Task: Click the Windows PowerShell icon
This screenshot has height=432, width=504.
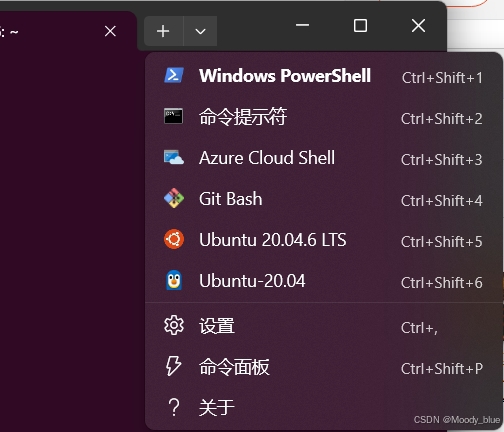Action: pos(174,75)
